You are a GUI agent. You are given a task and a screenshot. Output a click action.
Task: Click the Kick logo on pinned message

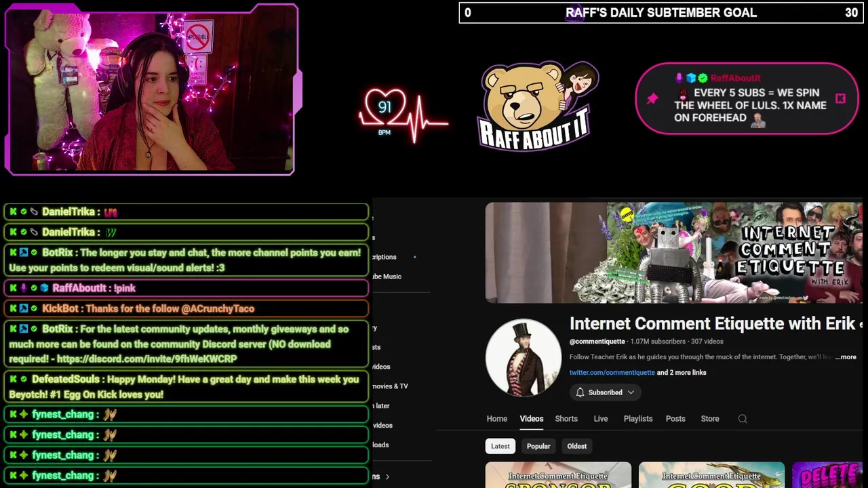pyautogui.click(x=840, y=98)
